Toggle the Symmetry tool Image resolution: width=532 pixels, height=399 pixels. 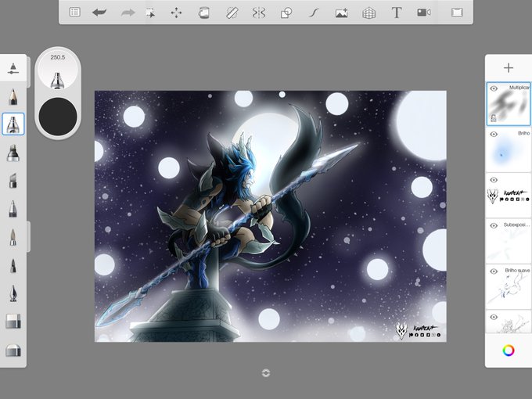(x=258, y=13)
